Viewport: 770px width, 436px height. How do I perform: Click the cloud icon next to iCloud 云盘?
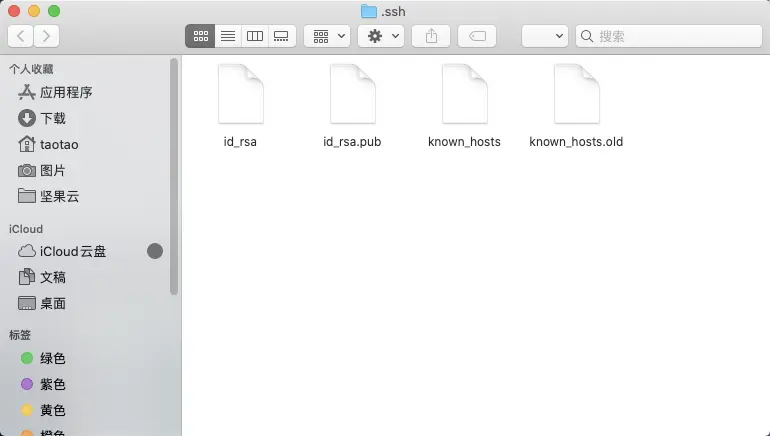tap(27, 251)
